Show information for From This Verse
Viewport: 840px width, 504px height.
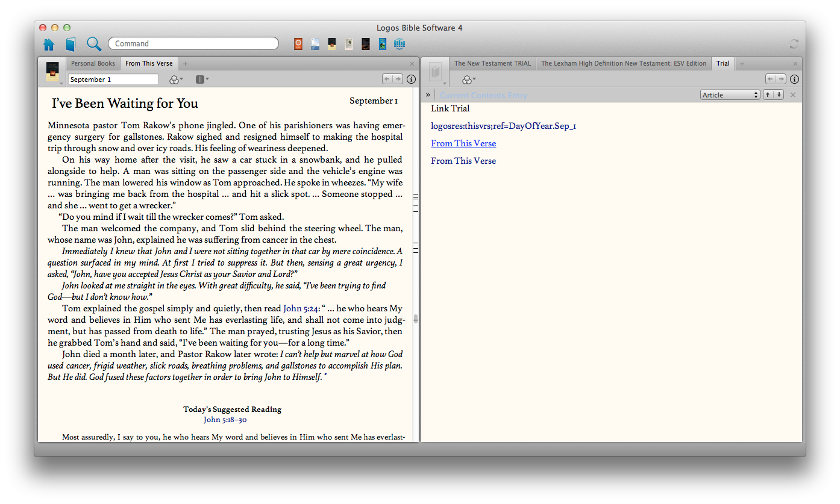(x=412, y=79)
